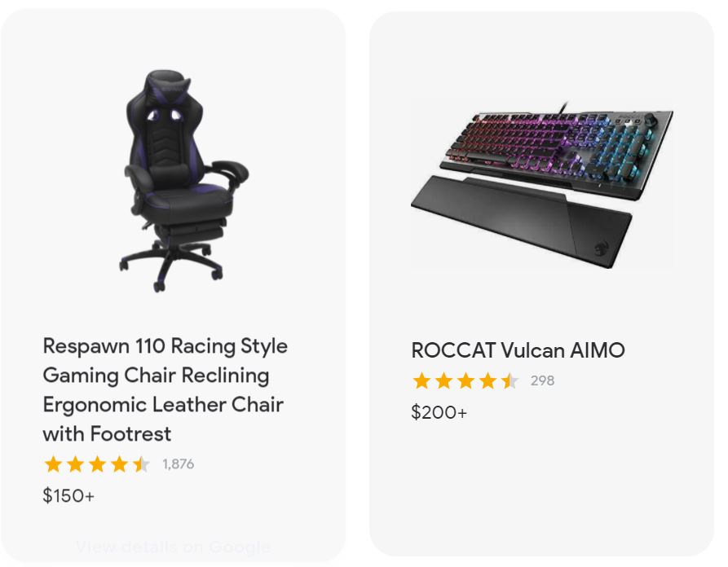Click the half star in the chair rating
The width and height of the screenshot is (728, 567).
[x=141, y=464]
